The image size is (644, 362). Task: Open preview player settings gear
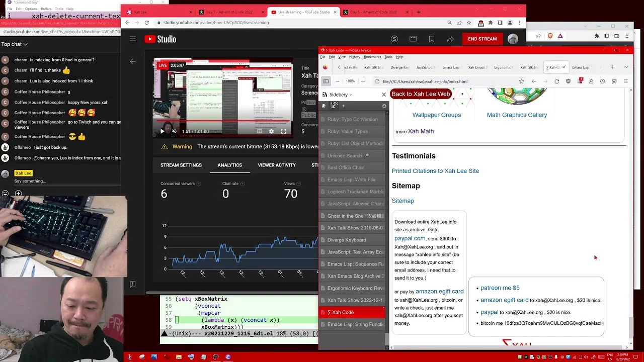pos(271,131)
